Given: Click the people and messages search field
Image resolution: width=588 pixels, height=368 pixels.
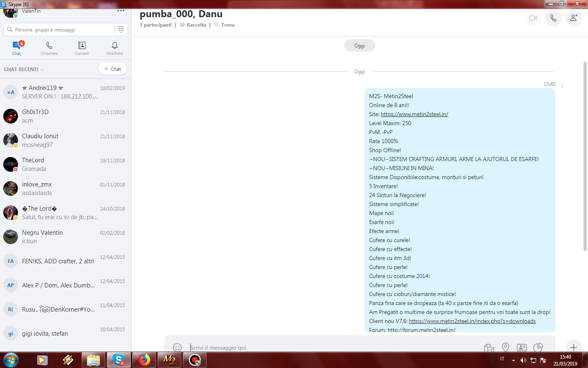Looking at the screenshot, I should [x=59, y=29].
